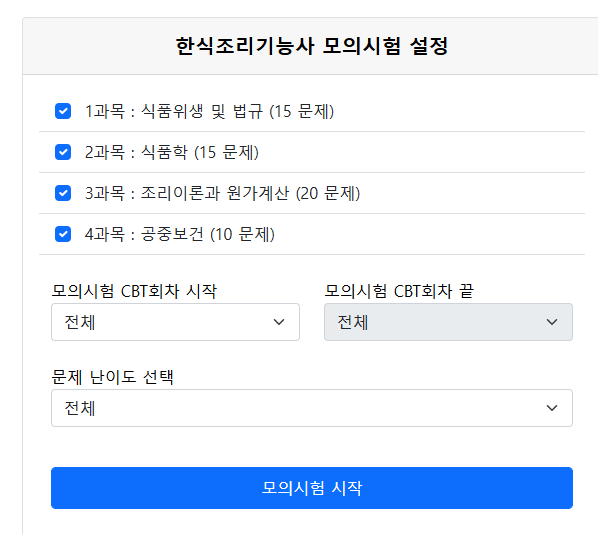Click the 한식조리기능사 모의시험 설정 heading

[312, 46]
